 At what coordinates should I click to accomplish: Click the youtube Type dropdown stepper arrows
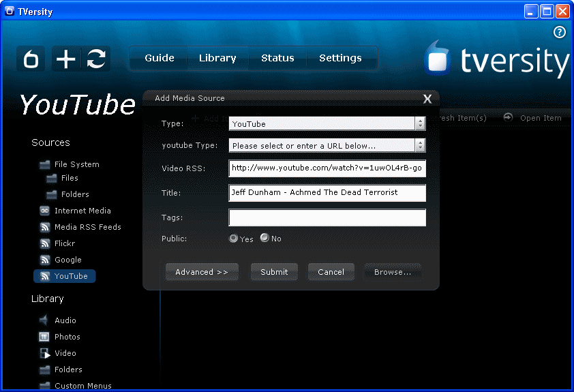pyautogui.click(x=420, y=146)
